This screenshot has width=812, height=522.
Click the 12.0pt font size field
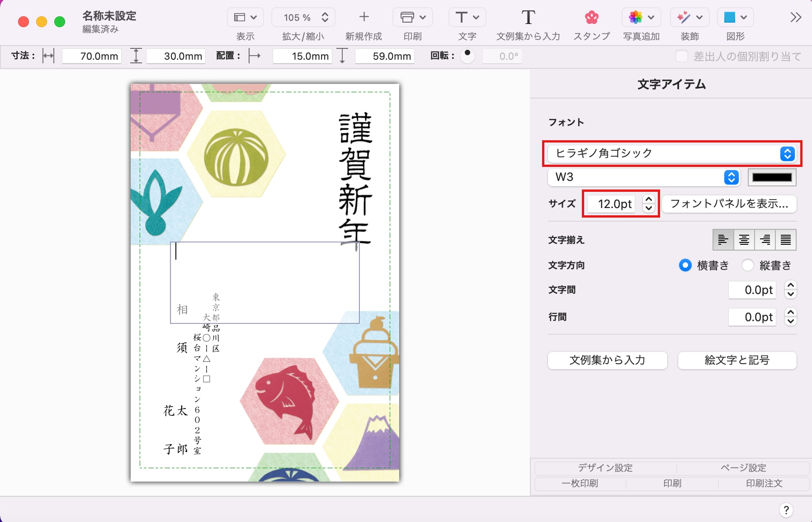tap(611, 204)
